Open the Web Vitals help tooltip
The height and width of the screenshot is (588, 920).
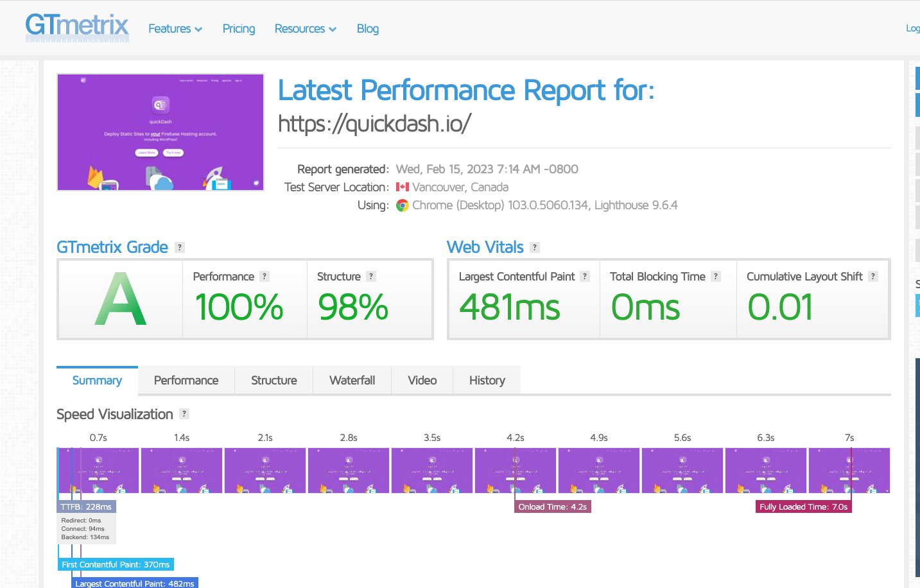pyautogui.click(x=534, y=246)
